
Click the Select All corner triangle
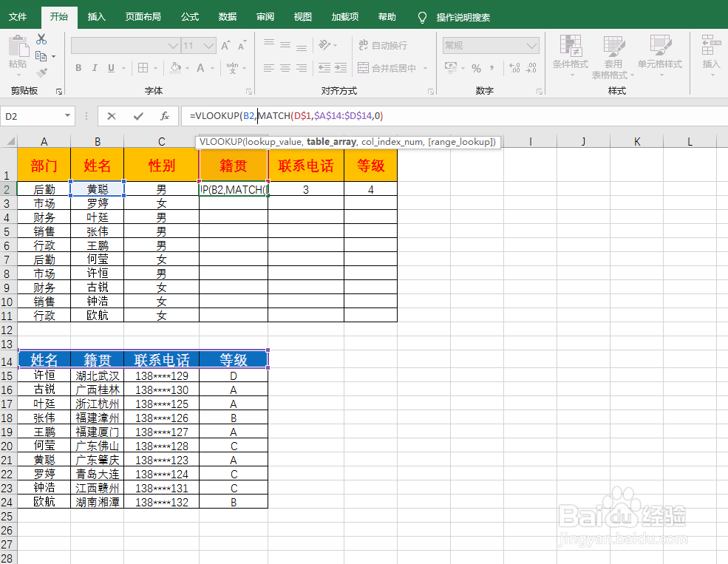pos(9,141)
